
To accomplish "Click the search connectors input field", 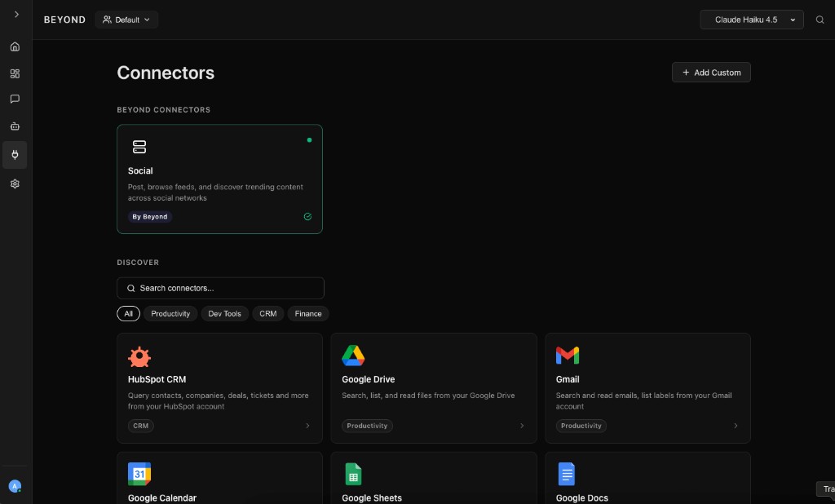I will click(x=219, y=288).
